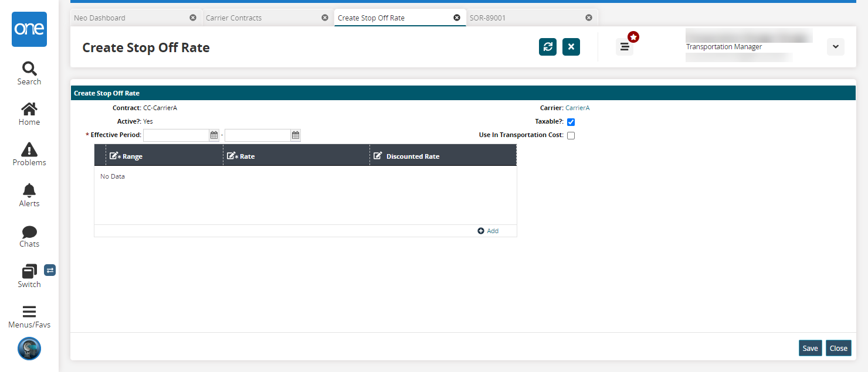The height and width of the screenshot is (372, 868).
Task: Click the Discounted Rate column edit icon
Action: (x=378, y=156)
